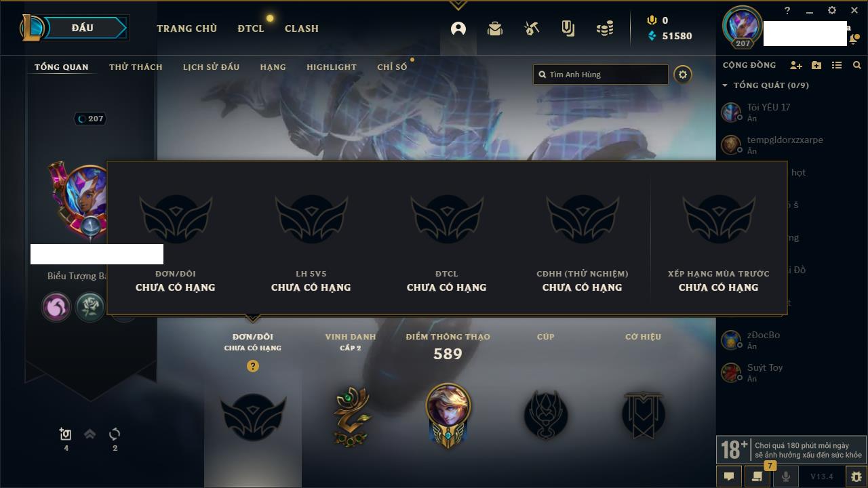868x488 pixels.
Task: Open the chat bubble icon at bottom
Action: [x=729, y=476]
